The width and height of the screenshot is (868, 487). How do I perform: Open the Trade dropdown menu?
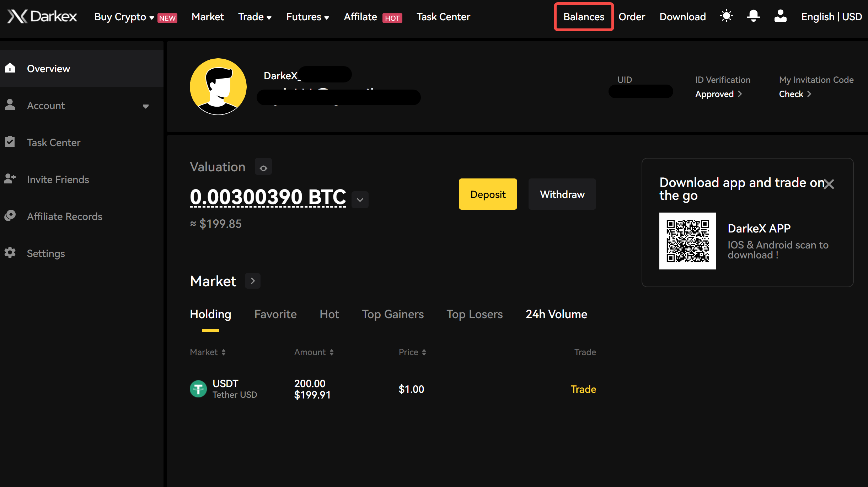coord(255,17)
